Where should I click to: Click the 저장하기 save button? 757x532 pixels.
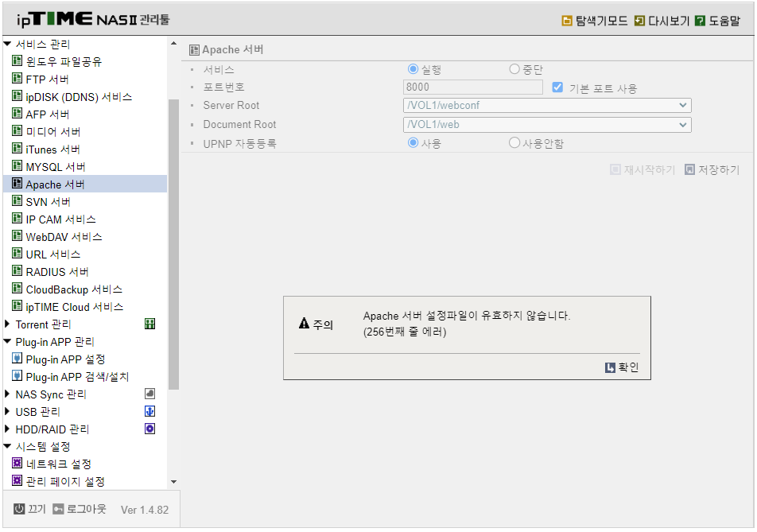pyautogui.click(x=712, y=170)
